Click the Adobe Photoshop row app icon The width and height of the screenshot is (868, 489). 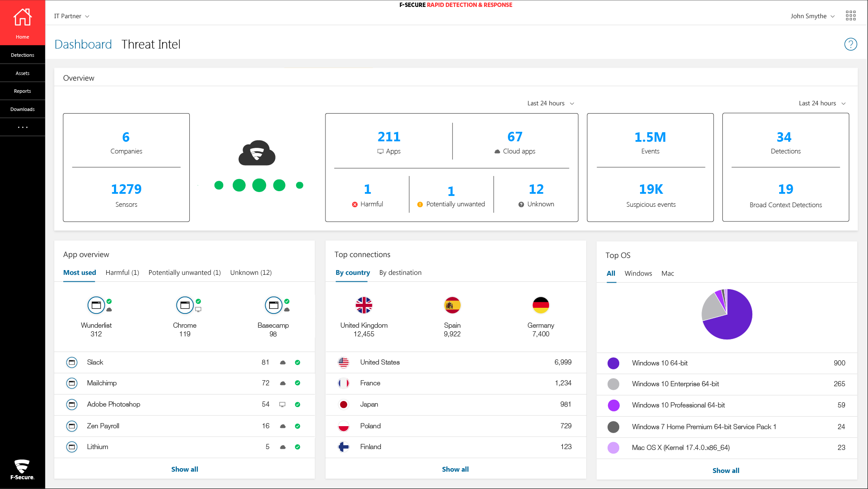72,404
